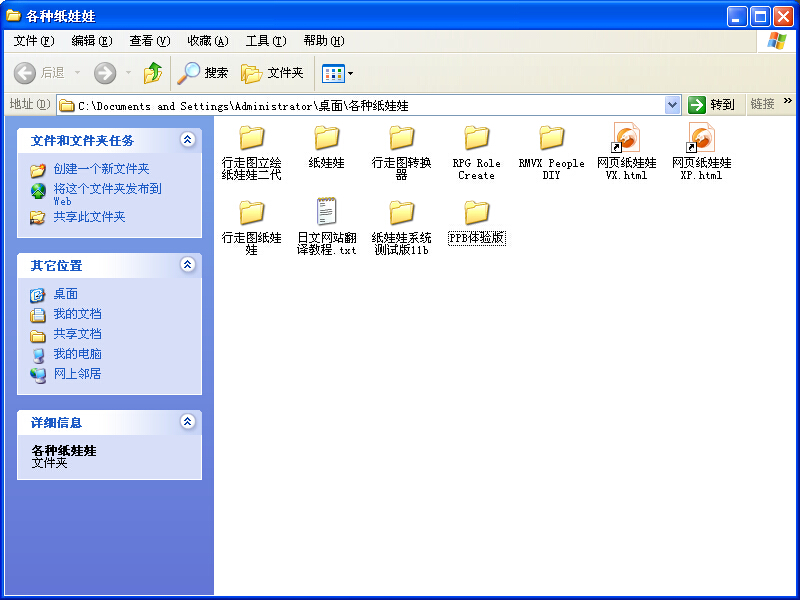800x600 pixels.
Task: Maximize the 各种纸娃娃 window
Action: point(760,16)
